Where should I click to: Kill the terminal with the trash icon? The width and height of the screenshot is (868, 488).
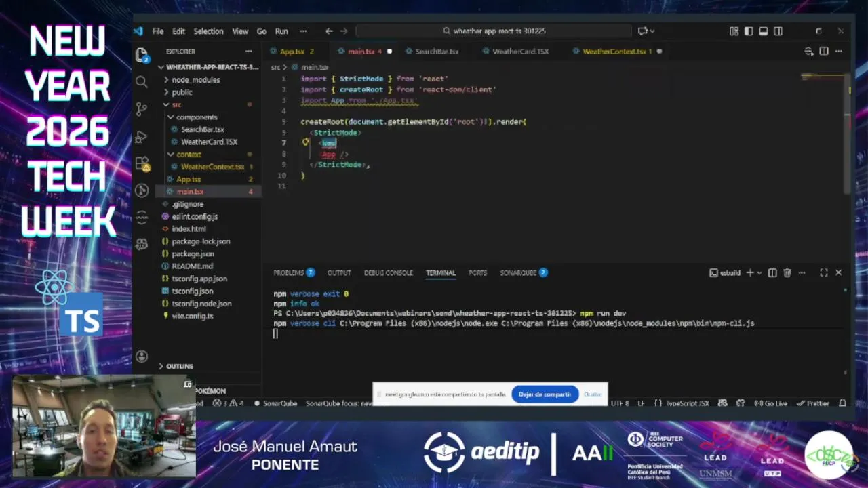pyautogui.click(x=787, y=272)
